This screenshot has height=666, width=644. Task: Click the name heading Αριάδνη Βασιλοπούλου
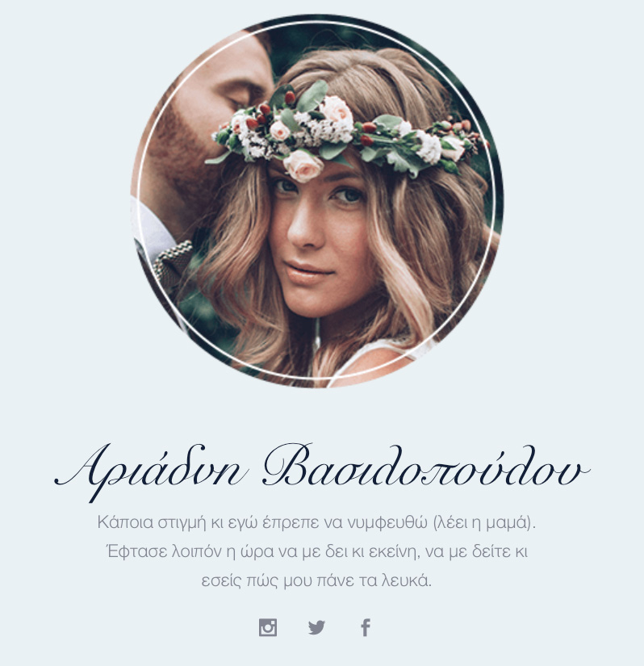(322, 471)
